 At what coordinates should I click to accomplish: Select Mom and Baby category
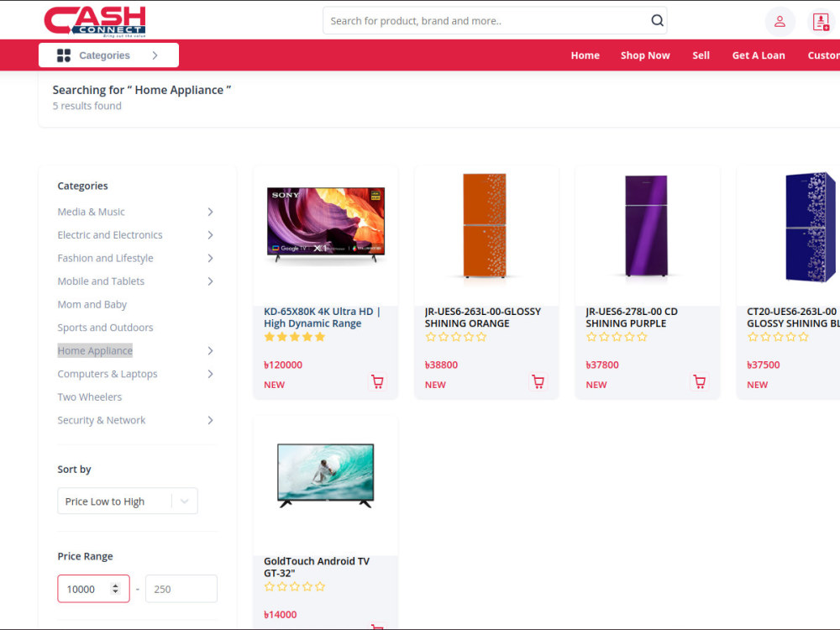[92, 304]
